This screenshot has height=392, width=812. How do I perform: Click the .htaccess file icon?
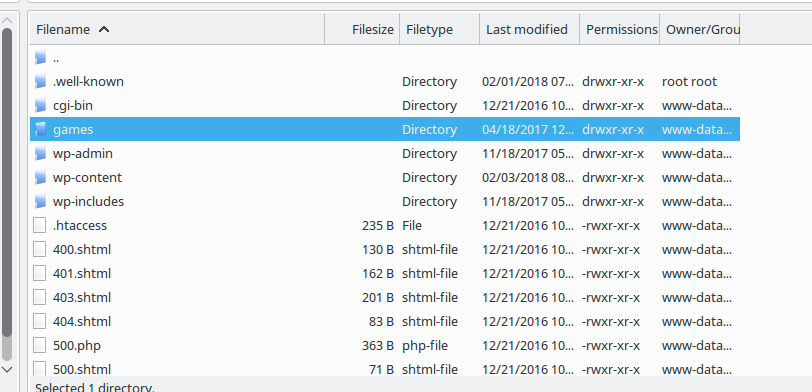point(39,225)
